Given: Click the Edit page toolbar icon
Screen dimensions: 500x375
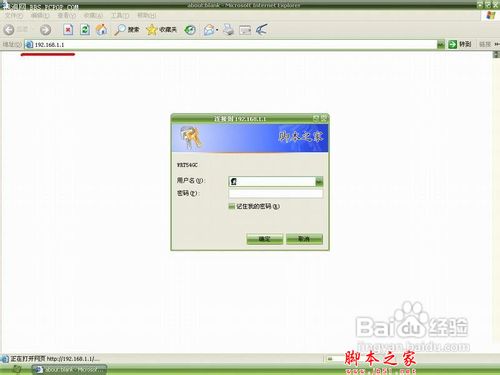Looking at the screenshot, I should [245, 30].
